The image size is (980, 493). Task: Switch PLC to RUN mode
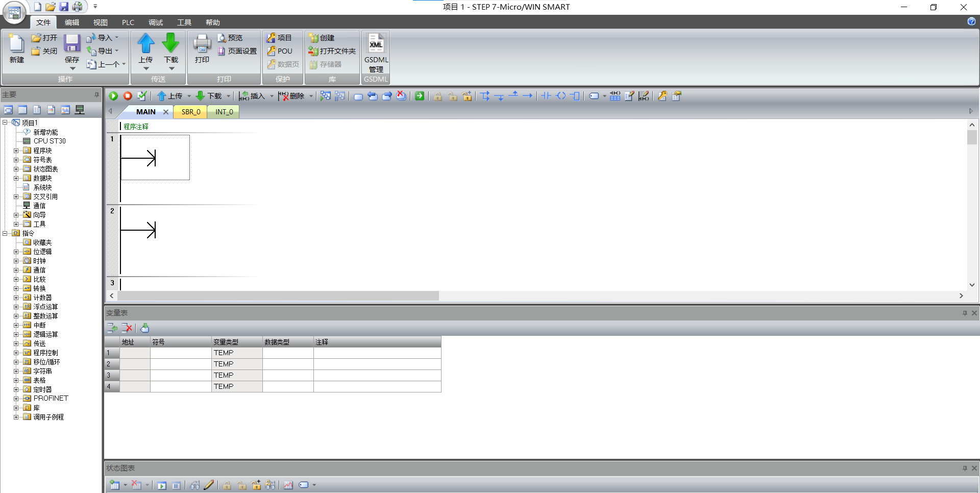coord(112,96)
